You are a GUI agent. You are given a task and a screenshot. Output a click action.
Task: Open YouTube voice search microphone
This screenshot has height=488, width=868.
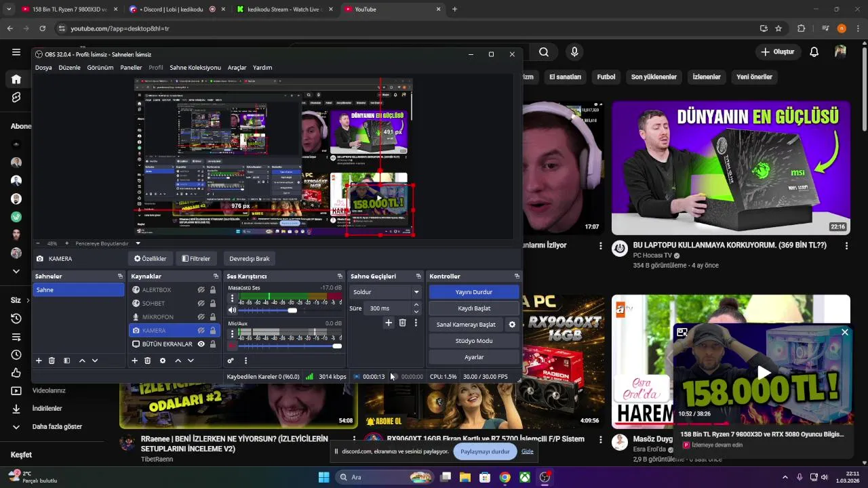pos(574,52)
